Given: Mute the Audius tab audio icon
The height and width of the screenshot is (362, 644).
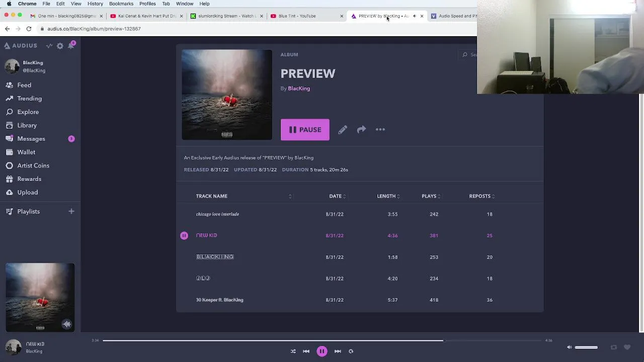Looking at the screenshot, I should [414, 16].
